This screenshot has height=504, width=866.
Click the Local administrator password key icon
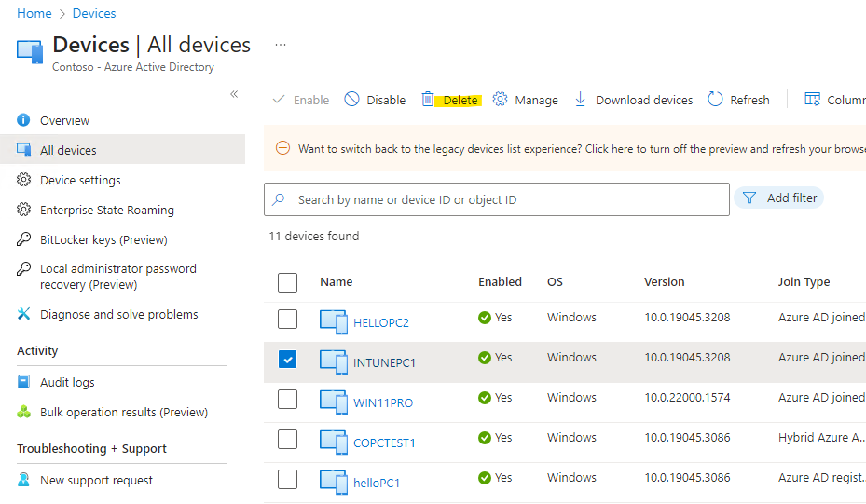(x=23, y=269)
